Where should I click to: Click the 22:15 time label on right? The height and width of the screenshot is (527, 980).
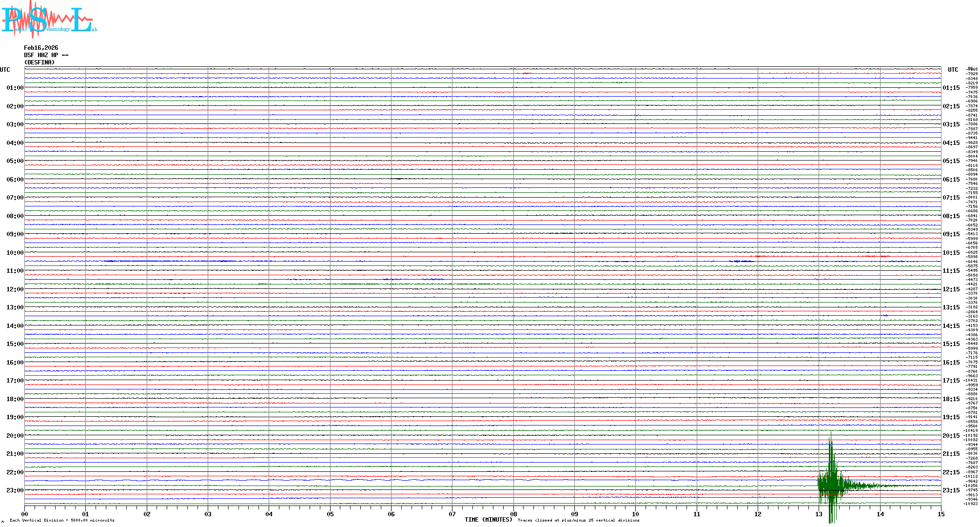click(951, 472)
